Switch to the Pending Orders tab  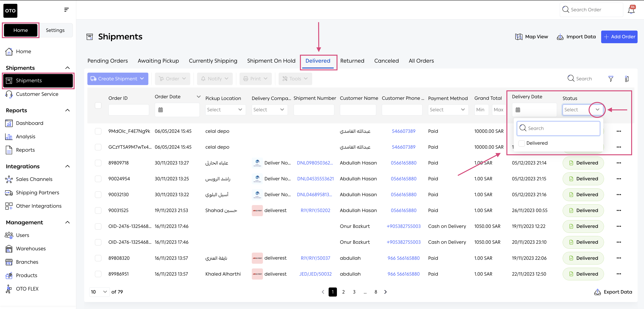pos(108,61)
